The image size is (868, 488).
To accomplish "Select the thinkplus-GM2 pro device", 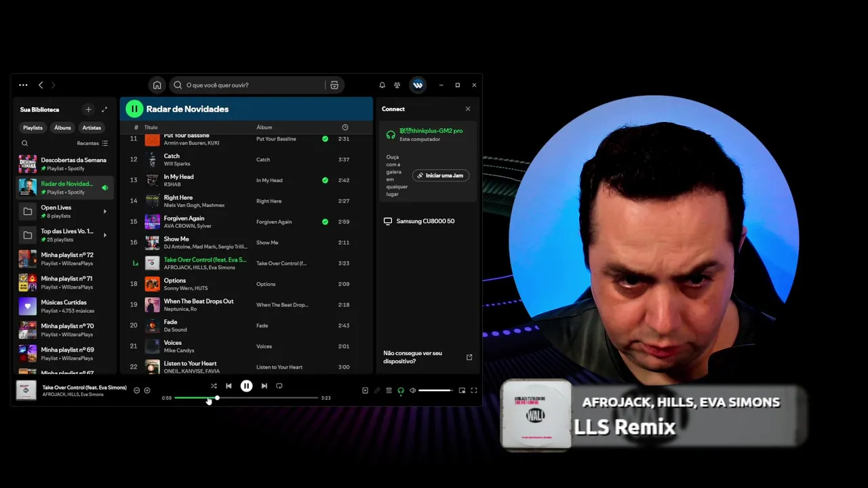I will pyautogui.click(x=427, y=134).
